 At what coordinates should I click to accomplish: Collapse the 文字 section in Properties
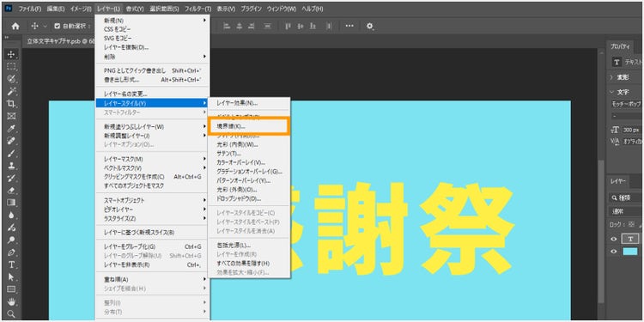[x=611, y=92]
